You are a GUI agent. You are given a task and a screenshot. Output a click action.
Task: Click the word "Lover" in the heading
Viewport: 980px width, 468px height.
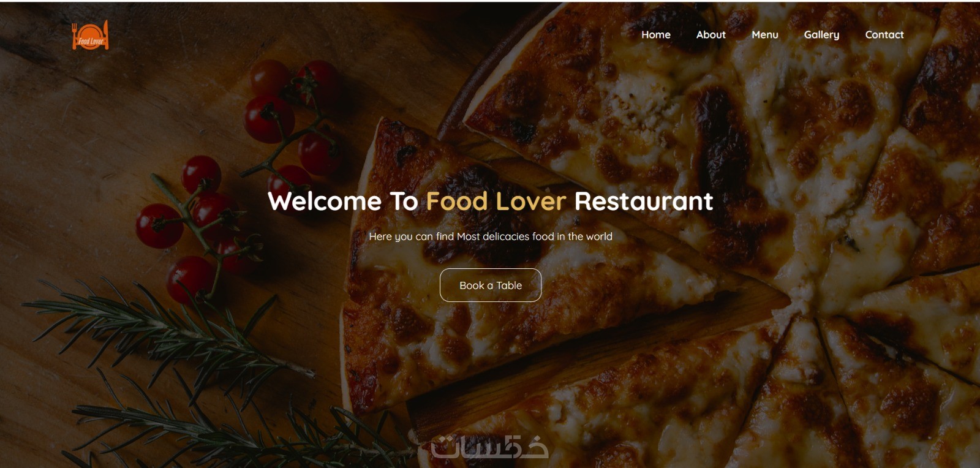point(531,202)
